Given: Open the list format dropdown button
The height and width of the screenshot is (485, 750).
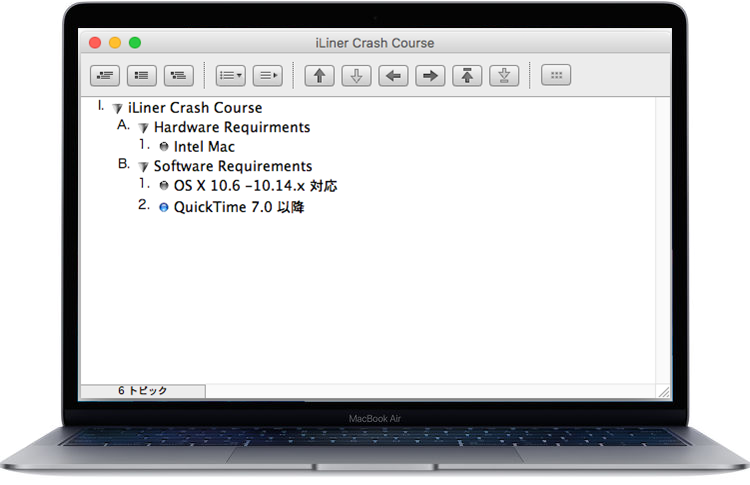Looking at the screenshot, I should point(231,76).
